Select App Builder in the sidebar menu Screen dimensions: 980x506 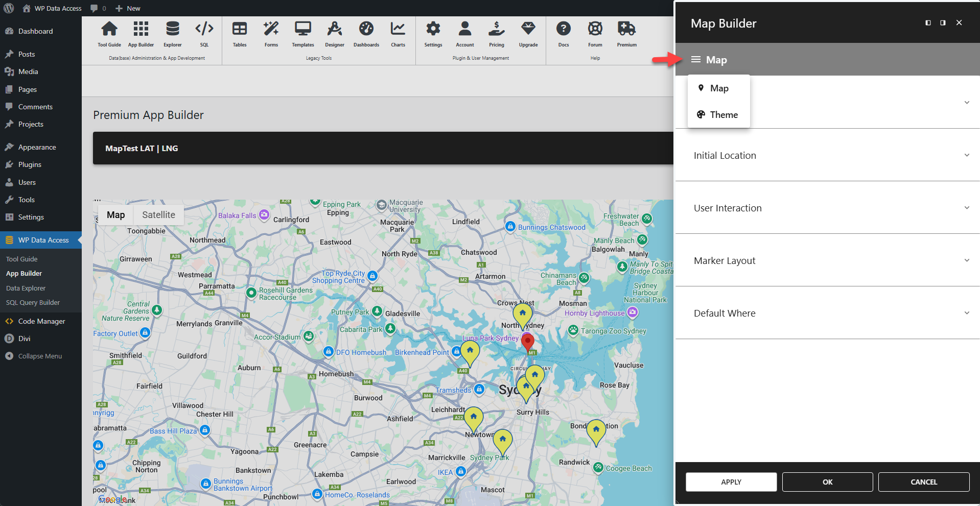point(24,273)
